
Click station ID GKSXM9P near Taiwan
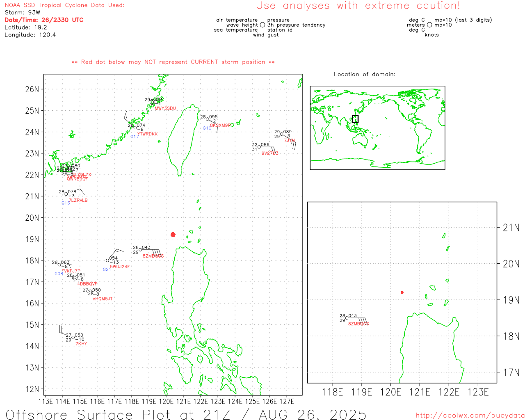(221, 126)
